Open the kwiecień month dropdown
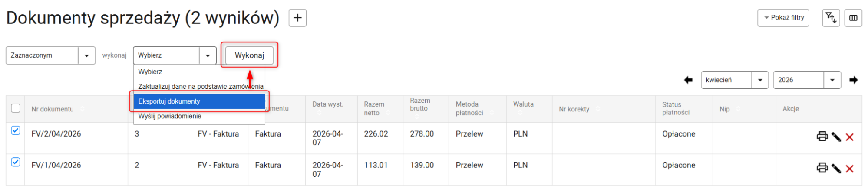868x192 pixels. click(735, 80)
